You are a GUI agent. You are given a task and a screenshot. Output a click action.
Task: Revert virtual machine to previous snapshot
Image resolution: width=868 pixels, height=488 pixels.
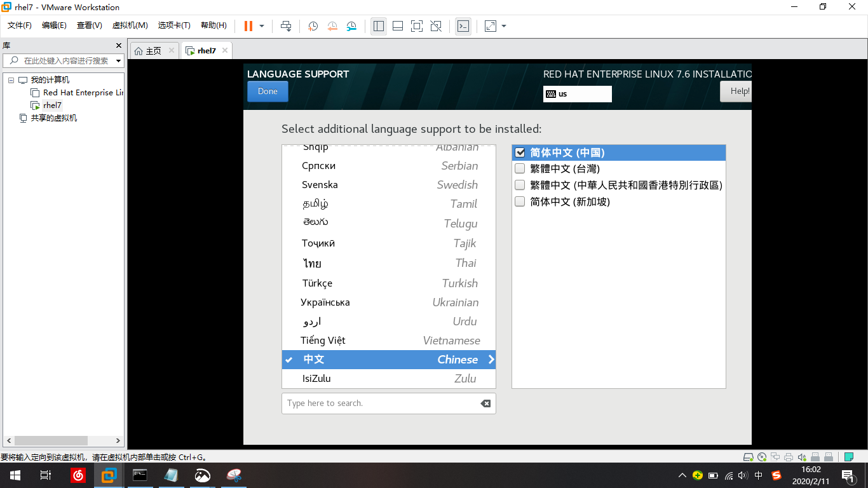pos(332,26)
